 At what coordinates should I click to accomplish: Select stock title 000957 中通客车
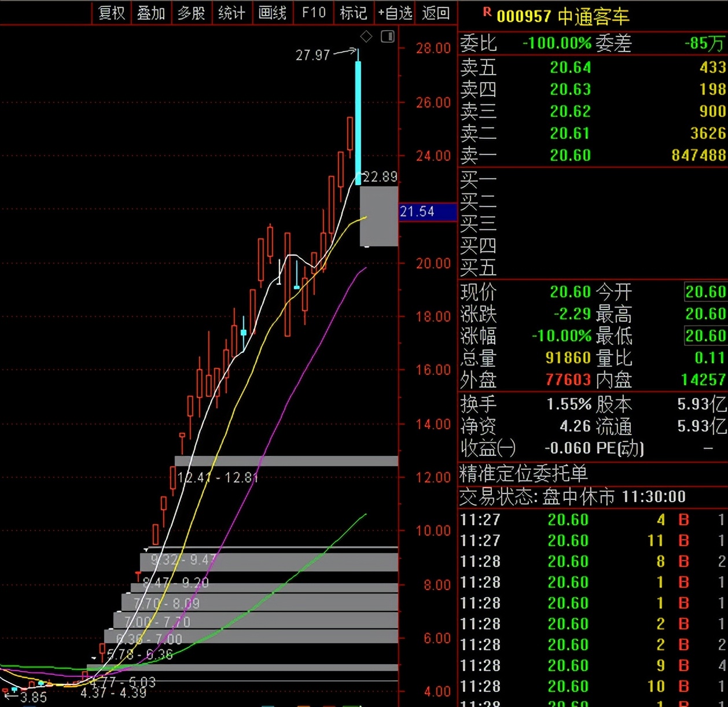tap(563, 16)
